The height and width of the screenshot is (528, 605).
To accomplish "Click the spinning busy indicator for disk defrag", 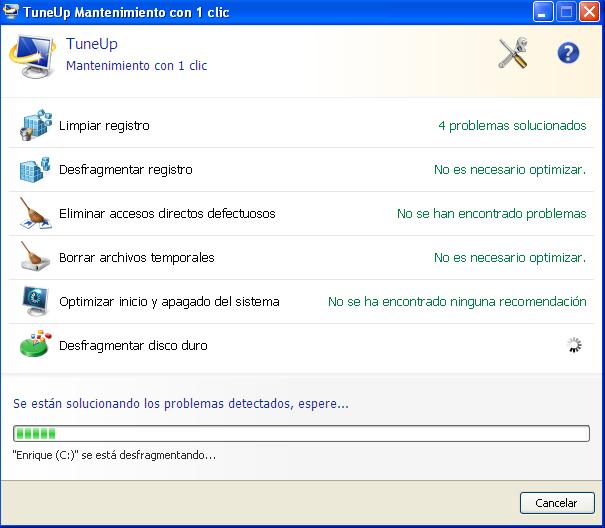I will point(574,345).
